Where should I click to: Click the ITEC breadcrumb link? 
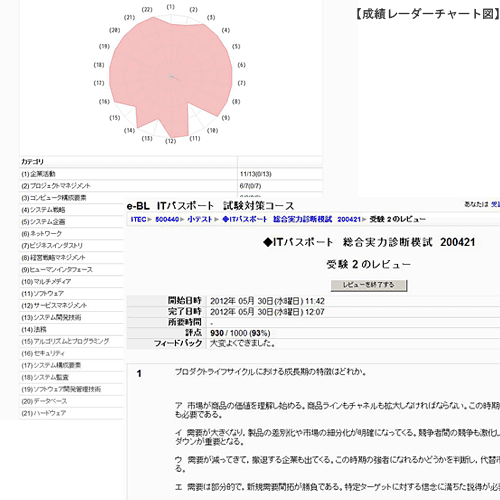[x=138, y=219]
